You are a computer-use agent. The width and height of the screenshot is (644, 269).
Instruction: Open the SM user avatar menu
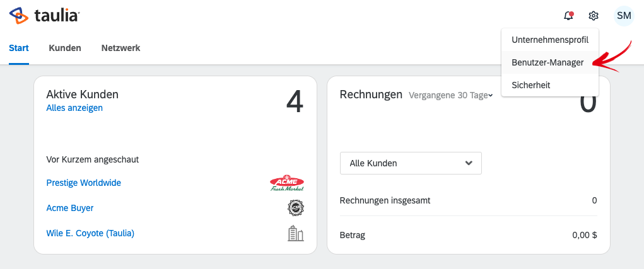coord(624,16)
